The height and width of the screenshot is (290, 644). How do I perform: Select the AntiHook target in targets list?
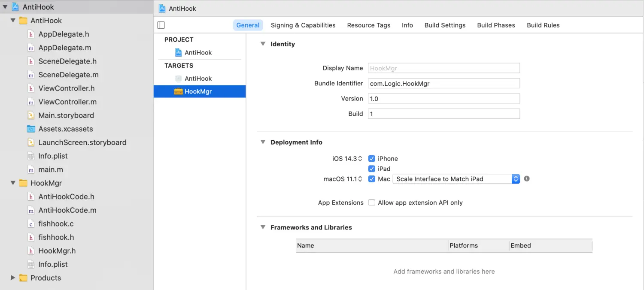[198, 79]
